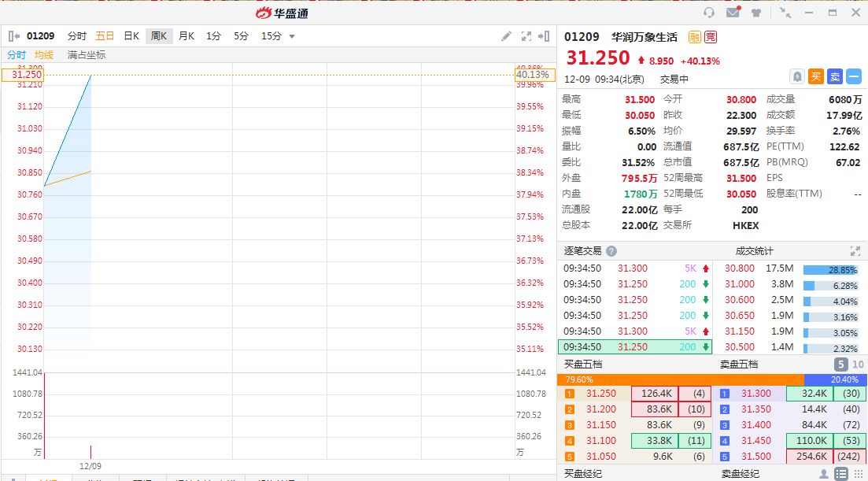Collapse the right quote panel icon

544,36
